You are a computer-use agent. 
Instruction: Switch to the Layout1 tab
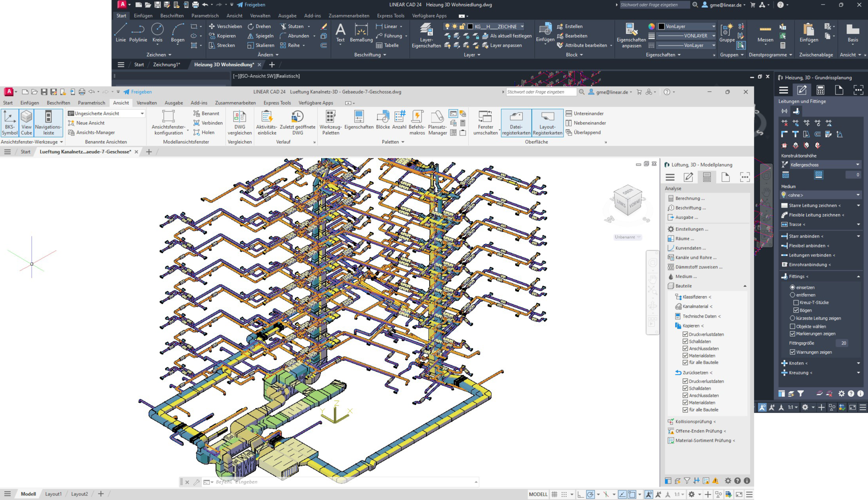(x=53, y=494)
